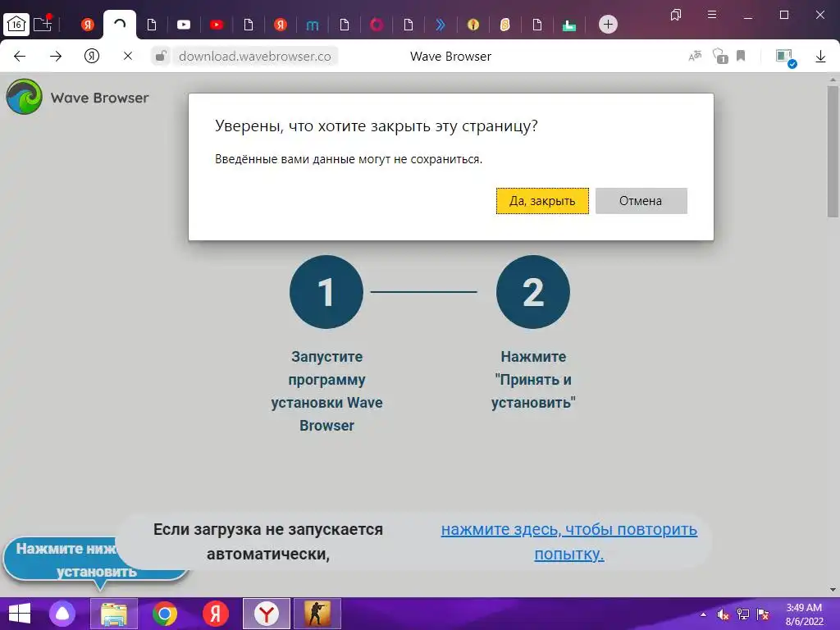Screen dimensions: 840x630
Task: Open the Counter-Strike game in taskbar
Action: (x=317, y=614)
